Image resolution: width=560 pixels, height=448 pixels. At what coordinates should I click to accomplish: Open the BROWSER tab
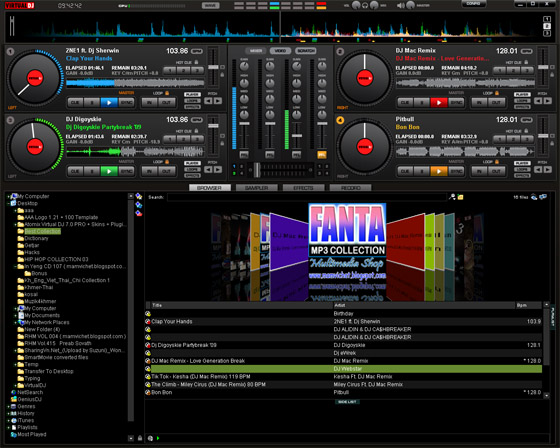coord(209,188)
